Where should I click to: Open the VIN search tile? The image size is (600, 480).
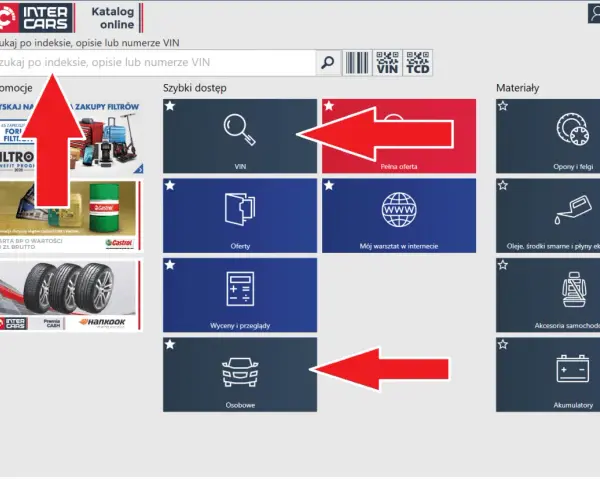tap(240, 136)
